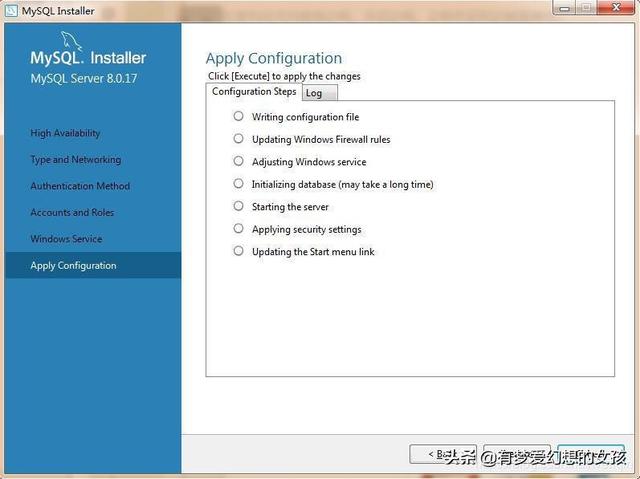Viewport: 640px width, 479px height.
Task: Click the 'Updating the Start menu link' text
Action: (313, 252)
